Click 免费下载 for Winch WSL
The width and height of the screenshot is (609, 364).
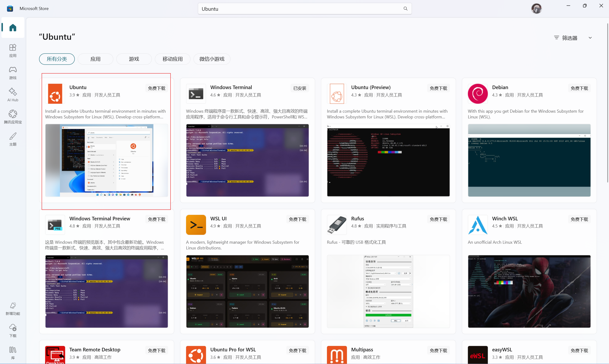[579, 219]
